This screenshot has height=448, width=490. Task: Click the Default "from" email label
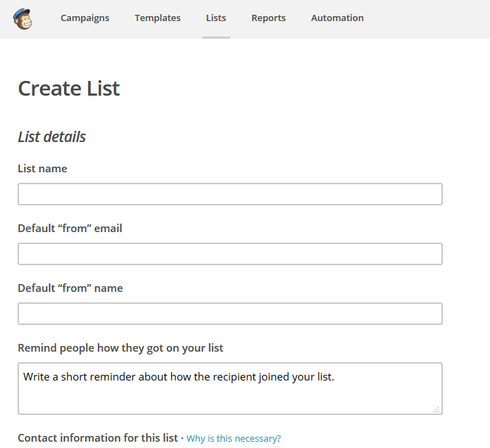point(70,229)
